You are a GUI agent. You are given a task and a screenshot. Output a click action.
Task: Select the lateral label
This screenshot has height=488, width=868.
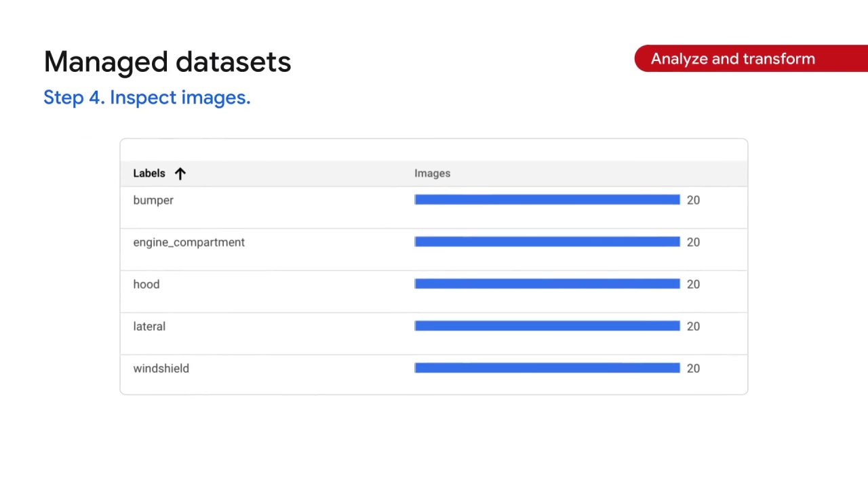point(149,326)
